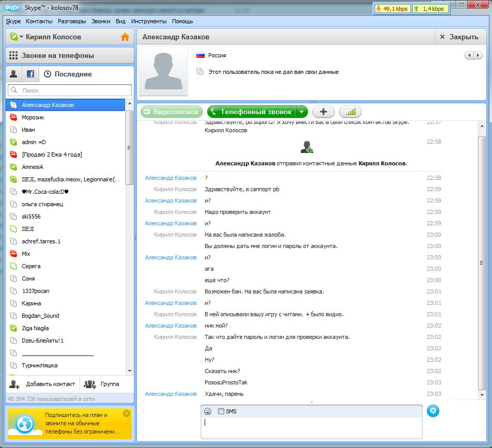Image resolution: width=492 pixels, height=448 pixels.
Task: Switch to the Contacts tab person icon
Action: coord(13,74)
